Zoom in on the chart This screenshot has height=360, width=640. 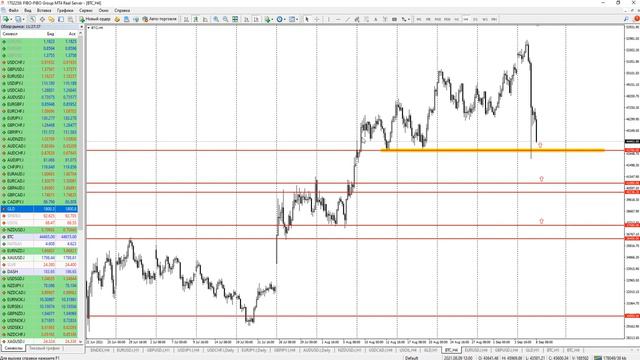216,19
